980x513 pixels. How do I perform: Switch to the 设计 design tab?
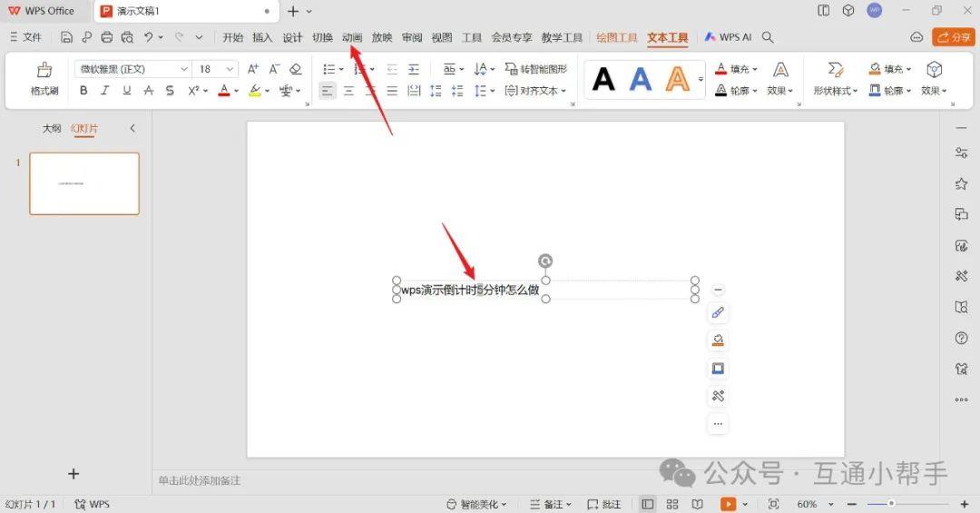point(292,37)
